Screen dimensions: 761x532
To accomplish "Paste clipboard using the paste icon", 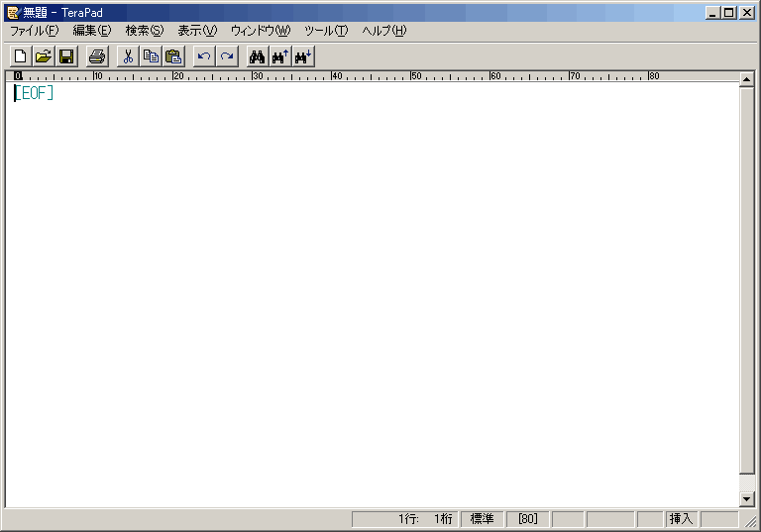I will 173,56.
